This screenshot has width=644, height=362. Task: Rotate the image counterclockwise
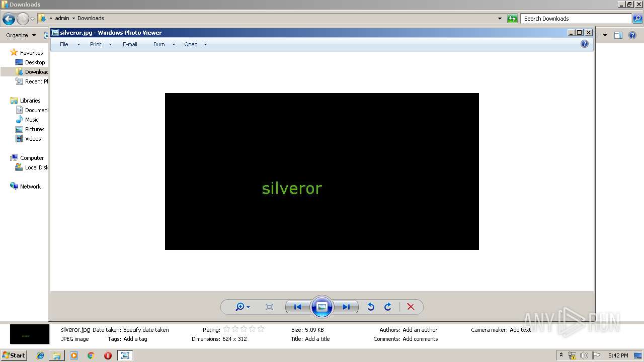(x=371, y=307)
